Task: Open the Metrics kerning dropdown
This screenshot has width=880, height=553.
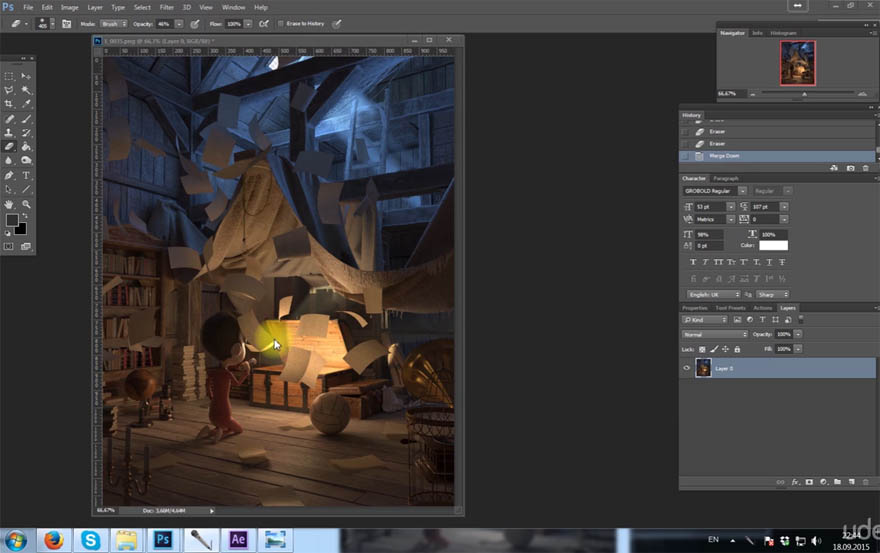Action: tap(731, 220)
